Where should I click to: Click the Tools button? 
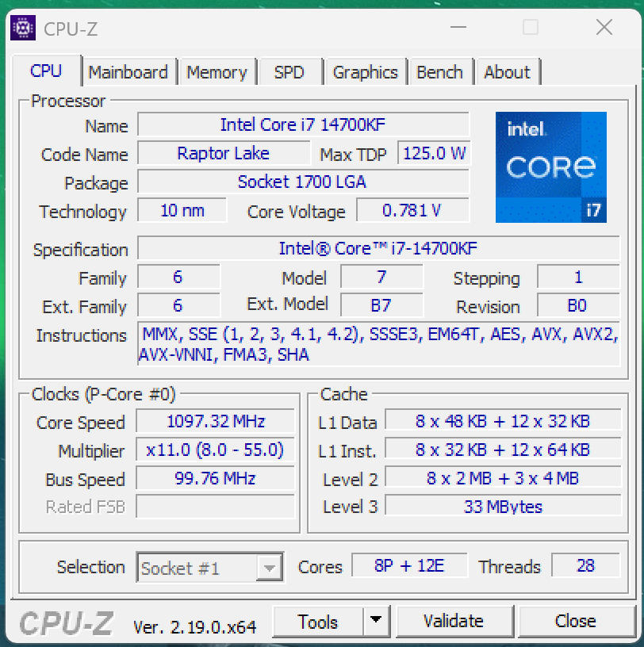[318, 621]
